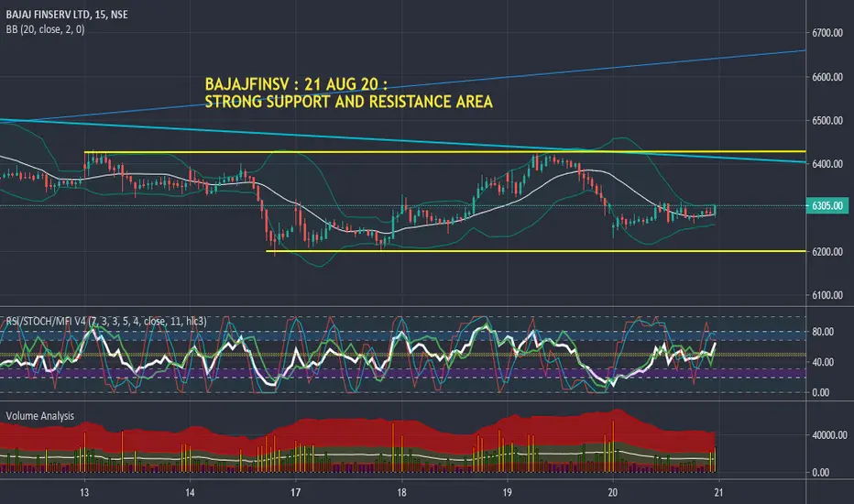Click the 6500.00 price axis label
854x504 pixels.
click(827, 120)
